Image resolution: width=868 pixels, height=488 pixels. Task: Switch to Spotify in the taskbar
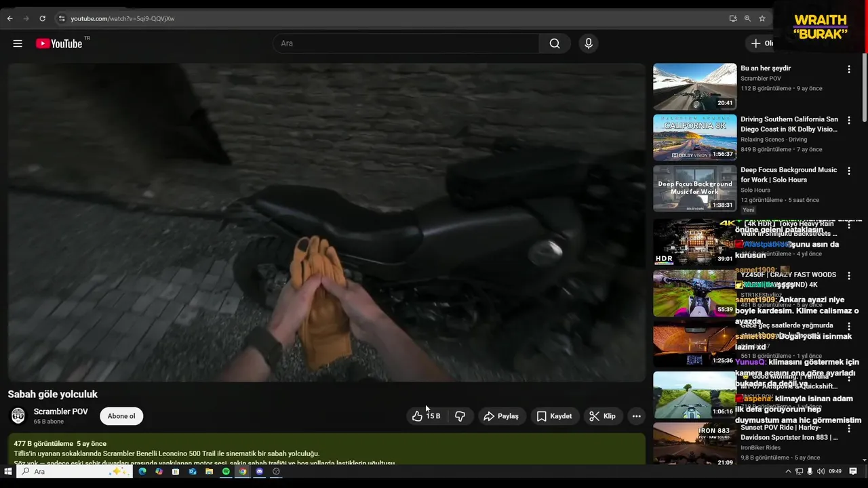pyautogui.click(x=226, y=471)
